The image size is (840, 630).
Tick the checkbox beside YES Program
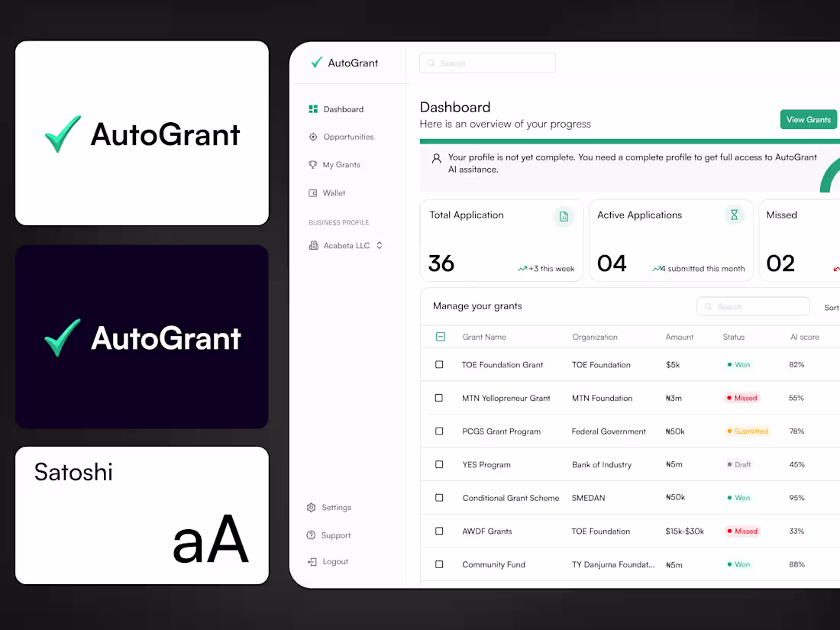coord(438,464)
